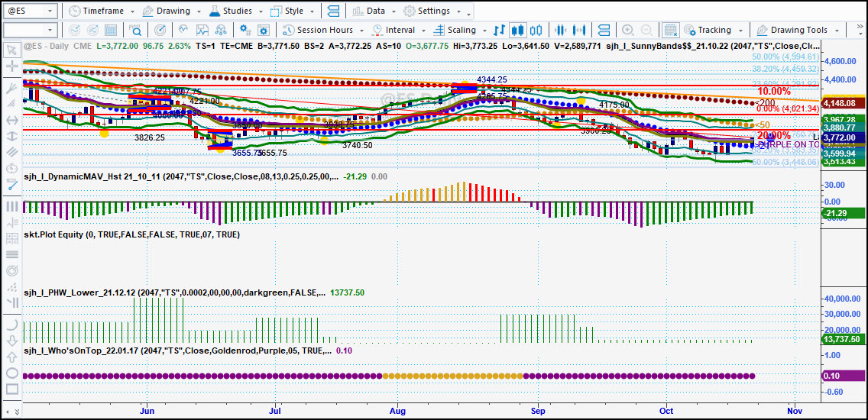Toggle the solid candlestick chart style
Screen dimensions: 868x420
517,30
